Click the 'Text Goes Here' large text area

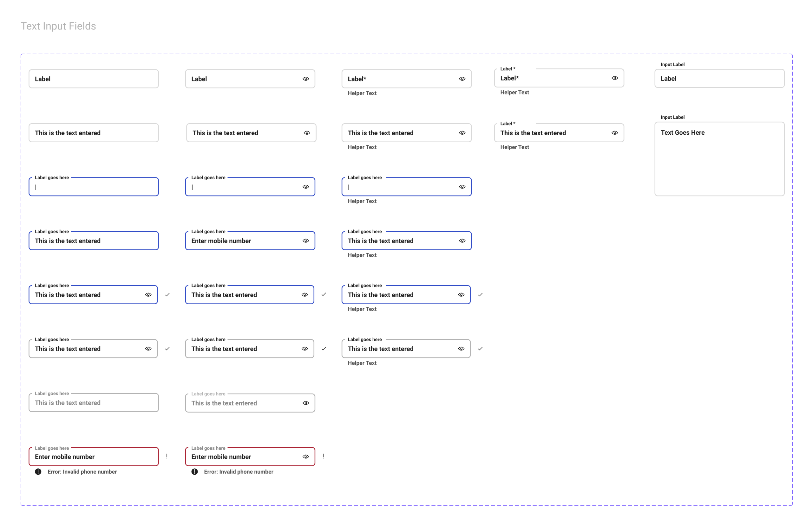coord(719,159)
